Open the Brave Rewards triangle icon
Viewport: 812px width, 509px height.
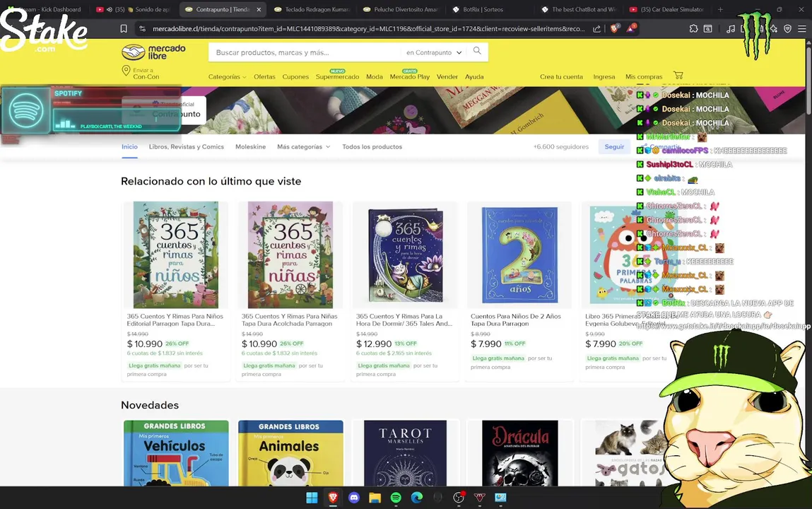[x=631, y=28]
